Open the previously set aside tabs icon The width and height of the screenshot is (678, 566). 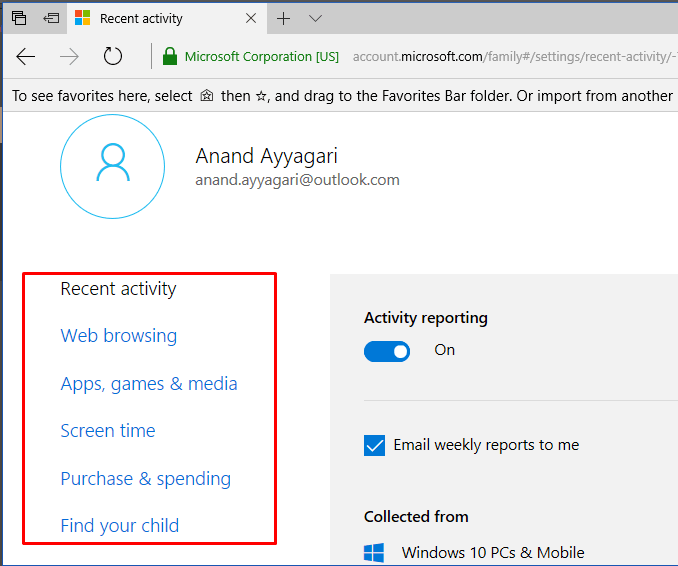pos(51,18)
